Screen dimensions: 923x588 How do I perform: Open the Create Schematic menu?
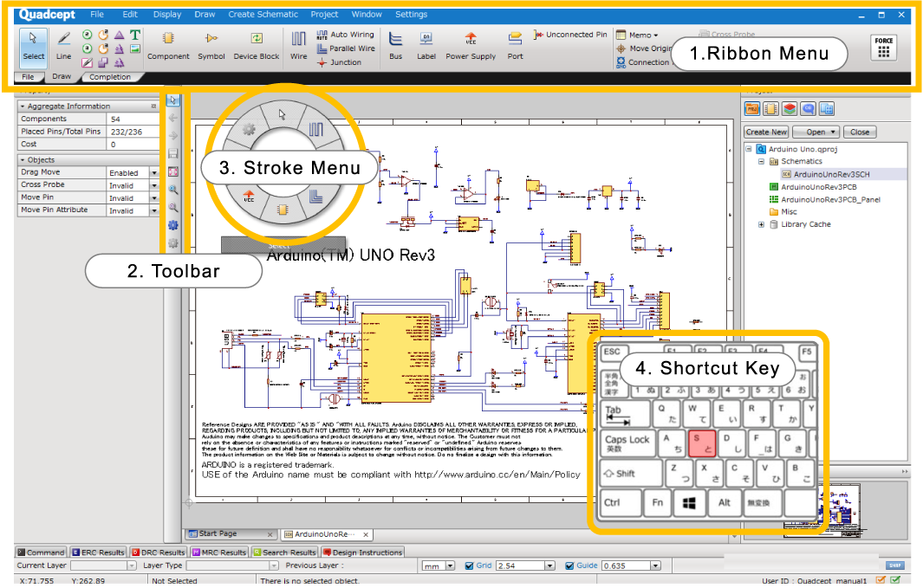(x=263, y=14)
